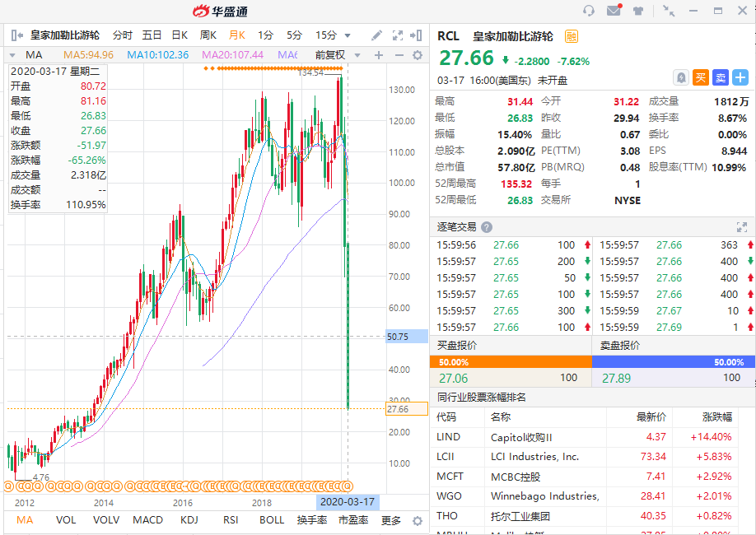This screenshot has width=756, height=535.
Task: Sort by 最新价 column header
Action: (651, 417)
